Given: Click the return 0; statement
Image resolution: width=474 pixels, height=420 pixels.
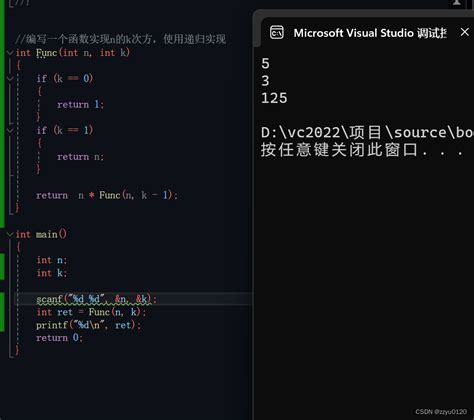Looking at the screenshot, I should pyautogui.click(x=59, y=338).
